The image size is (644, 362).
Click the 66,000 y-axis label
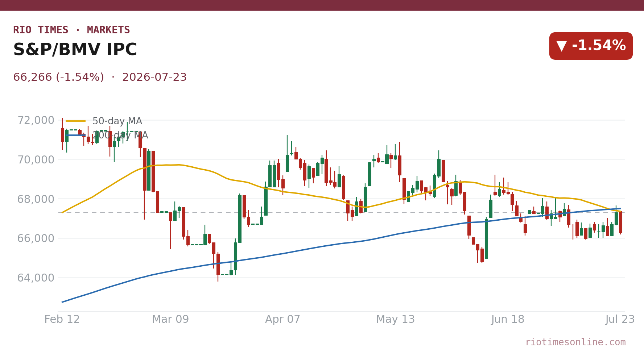36,238
